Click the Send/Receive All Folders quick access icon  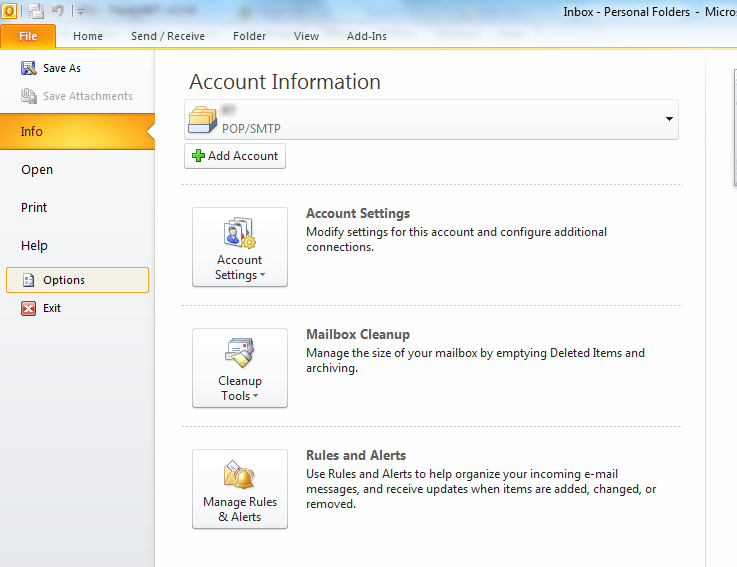pos(36,11)
